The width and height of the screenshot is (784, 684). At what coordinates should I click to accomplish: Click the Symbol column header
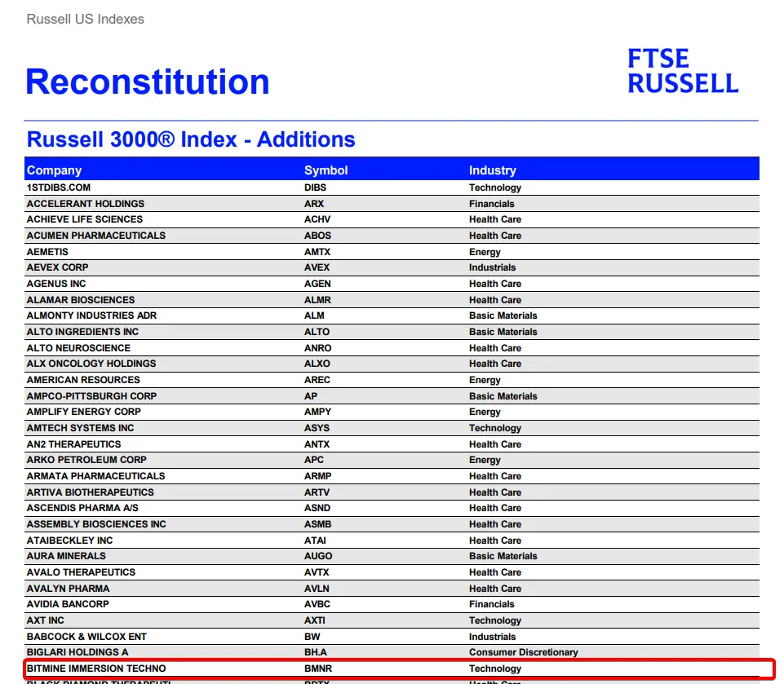326,170
